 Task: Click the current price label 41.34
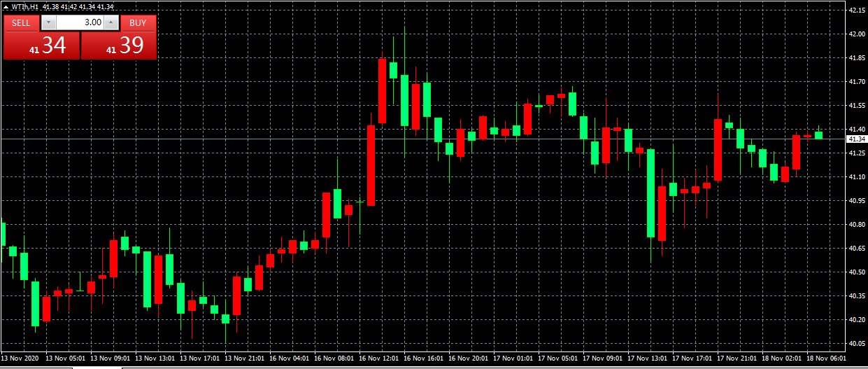856,139
